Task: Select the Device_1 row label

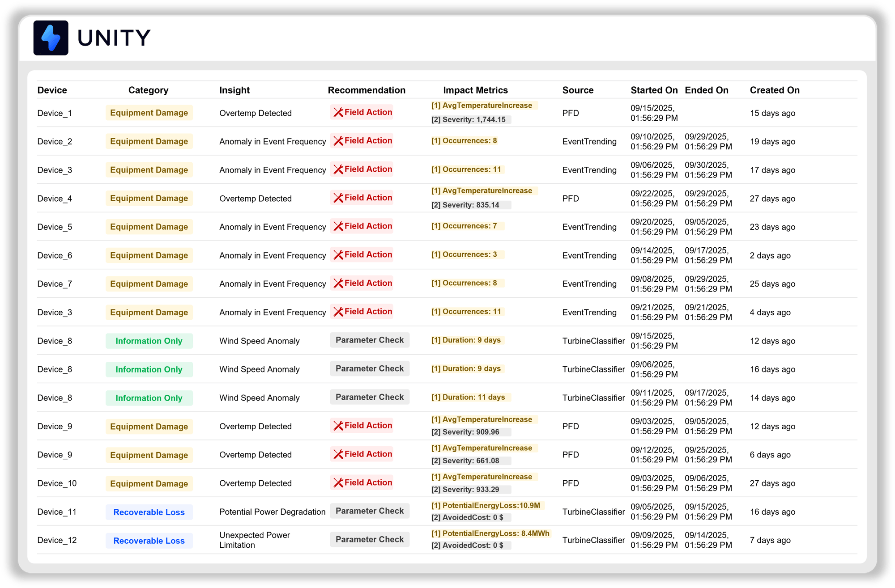Action: pyautogui.click(x=55, y=113)
